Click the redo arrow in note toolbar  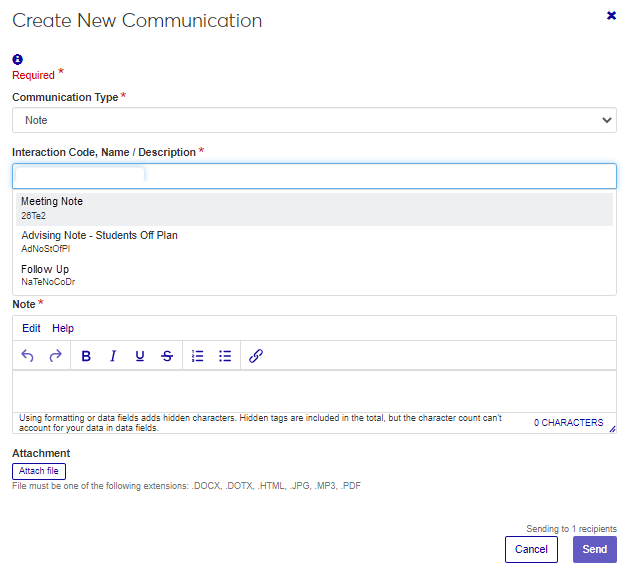(x=55, y=356)
